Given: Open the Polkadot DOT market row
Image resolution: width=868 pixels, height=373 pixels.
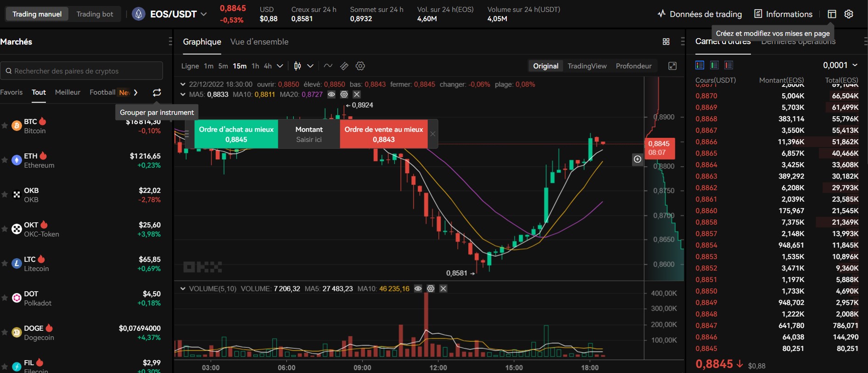Looking at the screenshot, I should tap(81, 298).
